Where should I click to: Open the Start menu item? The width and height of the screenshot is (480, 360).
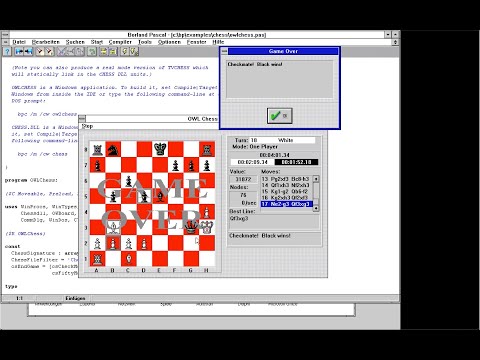97,42
